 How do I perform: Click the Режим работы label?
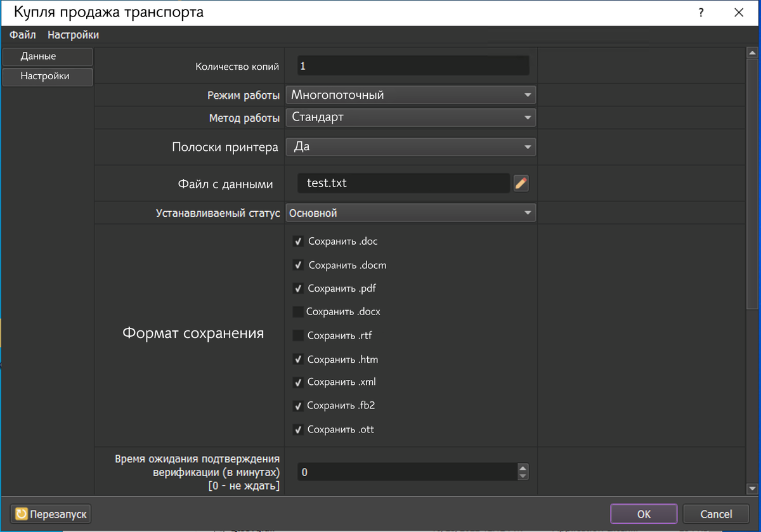pyautogui.click(x=244, y=96)
